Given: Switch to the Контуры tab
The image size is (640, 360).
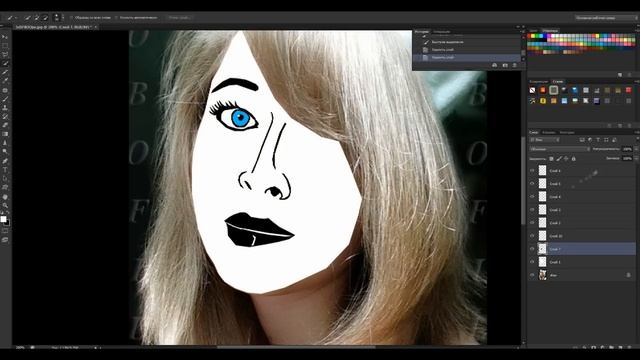Looking at the screenshot, I should (x=567, y=132).
